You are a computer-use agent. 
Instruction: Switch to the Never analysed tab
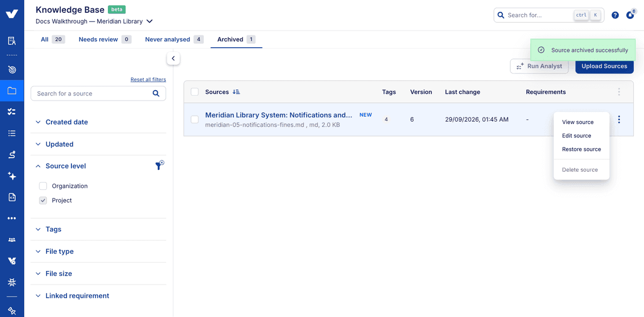pyautogui.click(x=174, y=39)
